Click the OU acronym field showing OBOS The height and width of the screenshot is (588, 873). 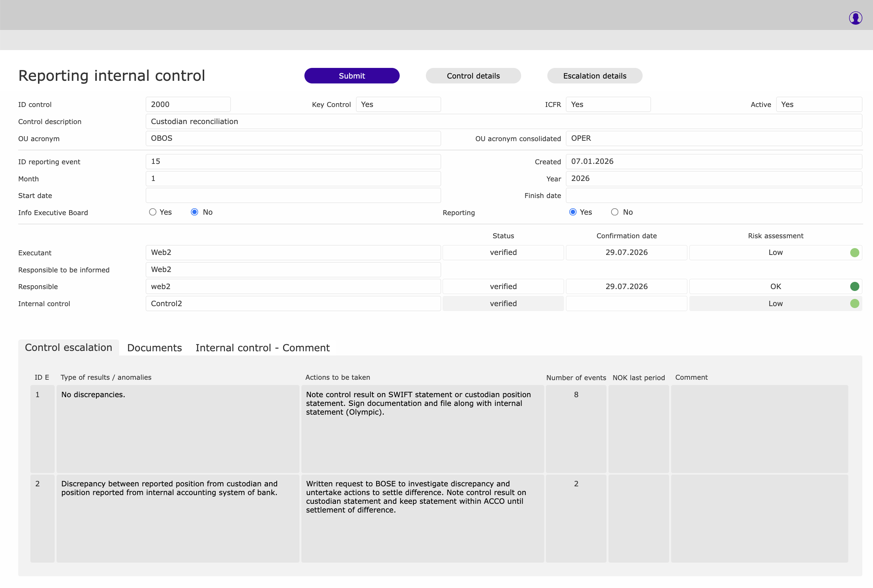(293, 138)
